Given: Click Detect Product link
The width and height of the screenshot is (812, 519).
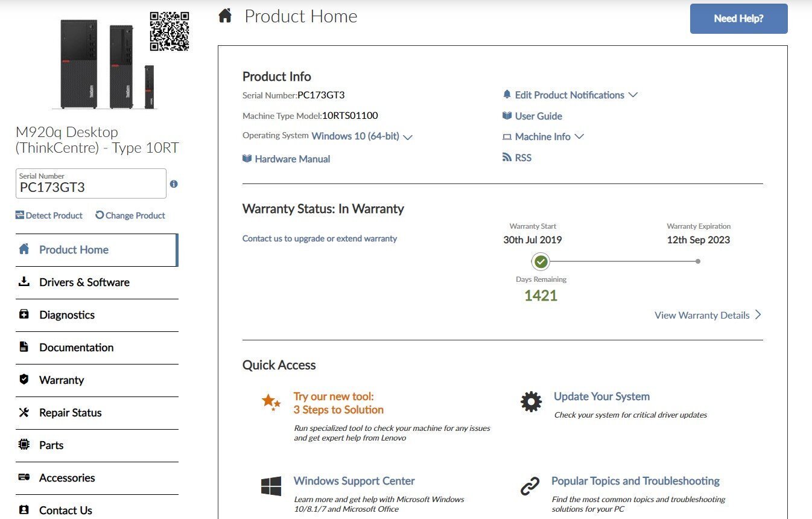Looking at the screenshot, I should [x=49, y=215].
